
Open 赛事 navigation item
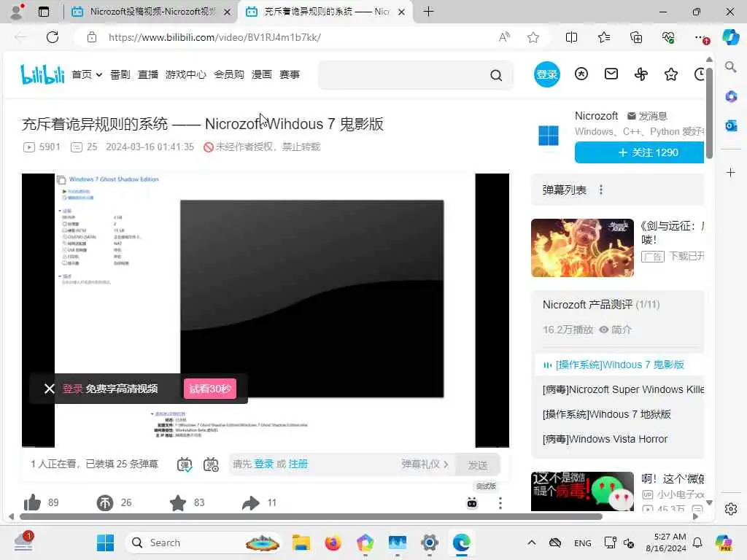[289, 74]
